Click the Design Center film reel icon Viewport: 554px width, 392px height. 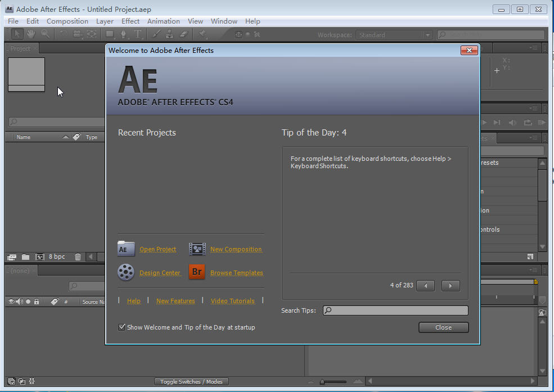point(126,272)
